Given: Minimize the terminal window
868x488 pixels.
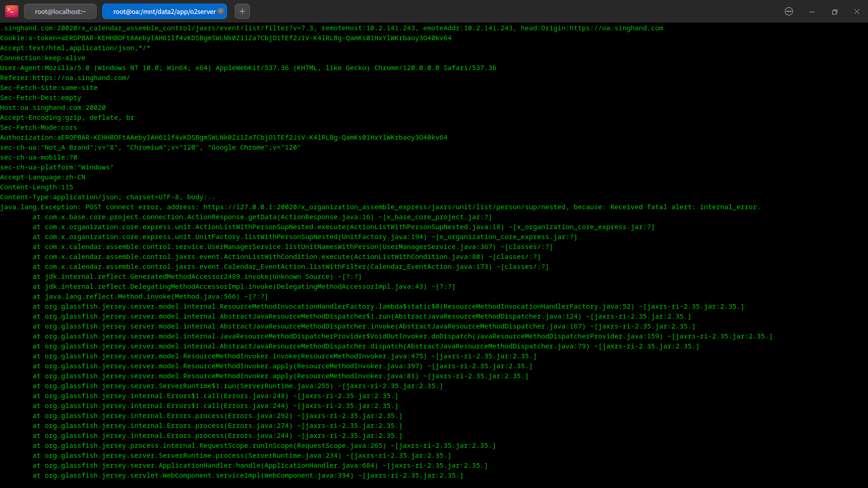Looking at the screenshot, I should click(x=812, y=12).
